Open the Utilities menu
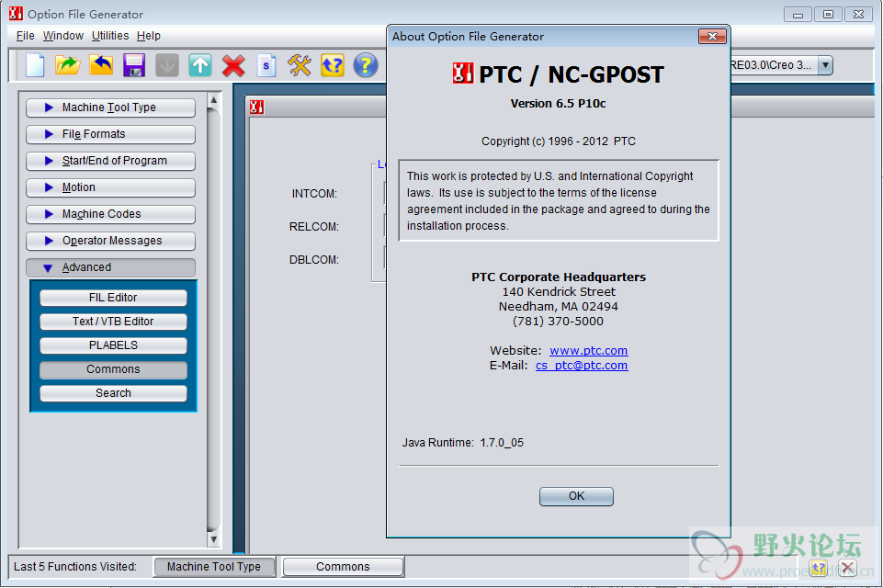Screen dimensions: 883x588 pos(110,36)
